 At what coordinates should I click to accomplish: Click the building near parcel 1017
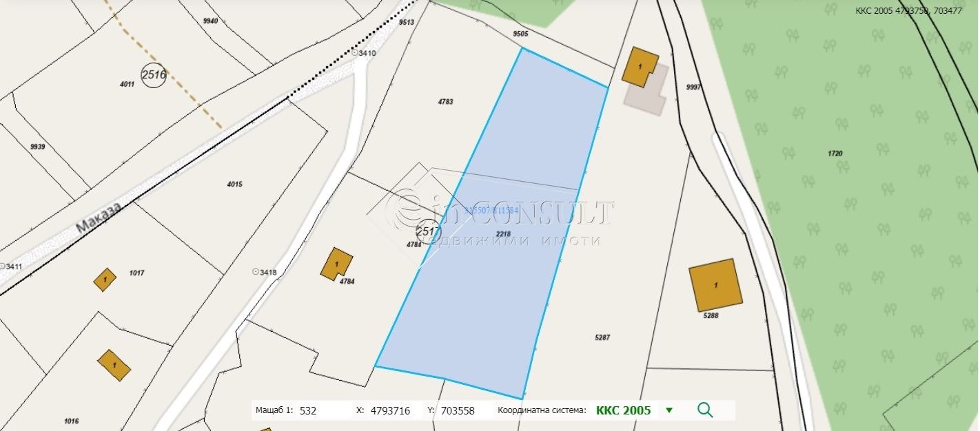click(x=105, y=280)
